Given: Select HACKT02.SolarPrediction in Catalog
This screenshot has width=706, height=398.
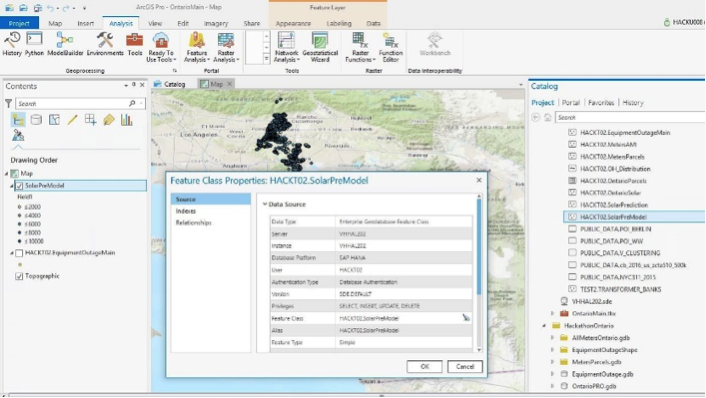Looking at the screenshot, I should (614, 205).
